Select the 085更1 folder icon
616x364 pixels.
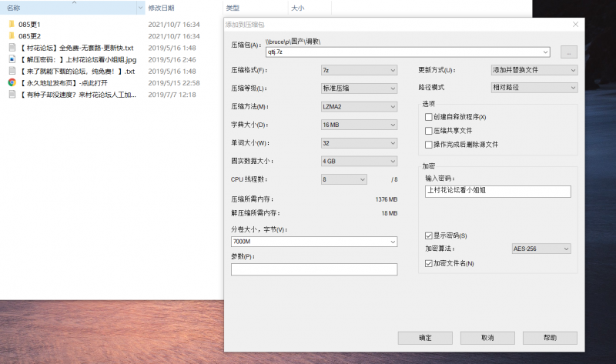tap(12, 24)
